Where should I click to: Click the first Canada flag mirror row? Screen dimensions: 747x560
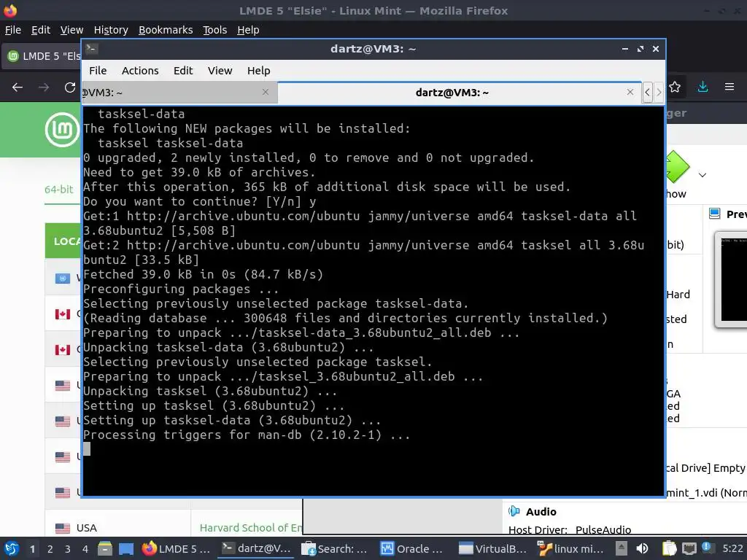[x=63, y=314]
